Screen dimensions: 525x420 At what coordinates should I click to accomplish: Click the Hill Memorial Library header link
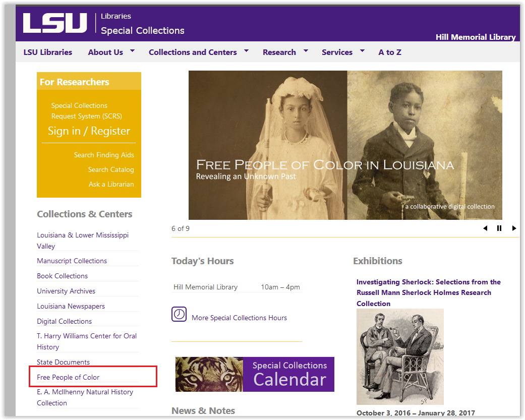(476, 37)
